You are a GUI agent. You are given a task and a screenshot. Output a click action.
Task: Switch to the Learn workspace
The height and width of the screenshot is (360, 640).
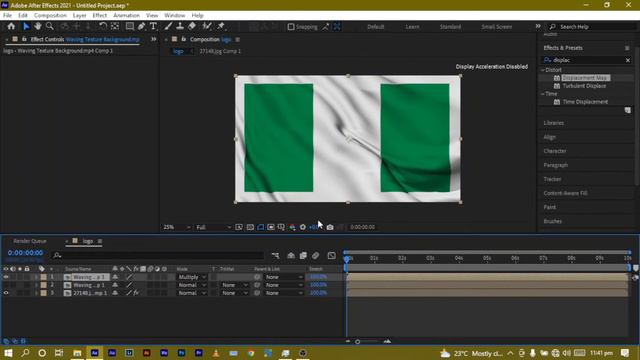[x=412, y=27]
